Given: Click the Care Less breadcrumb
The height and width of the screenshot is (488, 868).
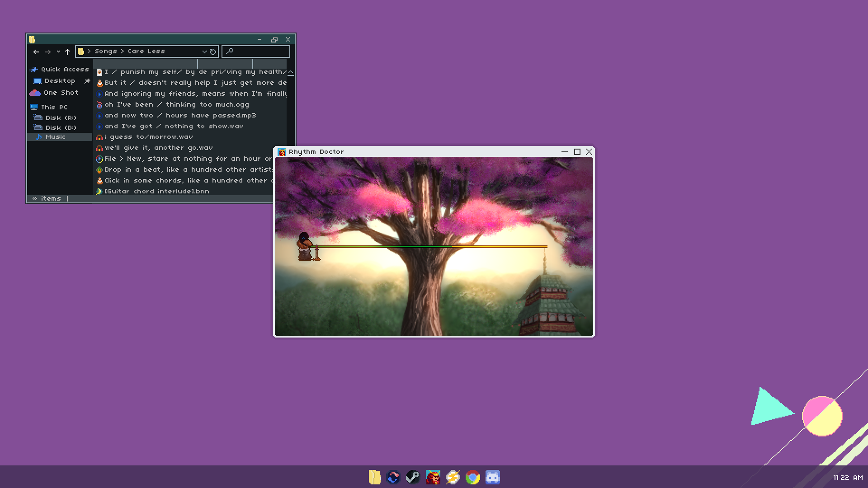Looking at the screenshot, I should click(x=146, y=51).
